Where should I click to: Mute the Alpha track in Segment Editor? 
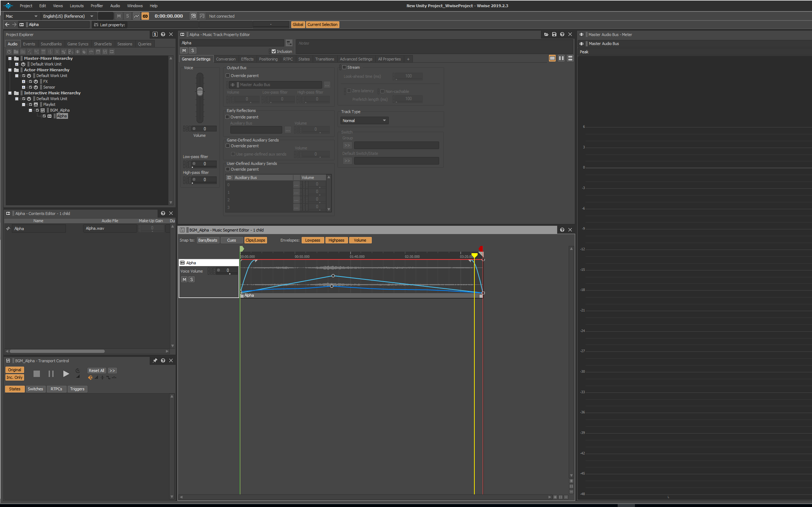coord(184,279)
